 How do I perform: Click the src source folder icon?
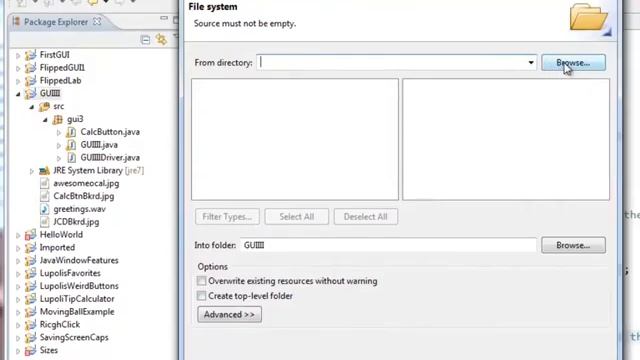click(x=44, y=106)
